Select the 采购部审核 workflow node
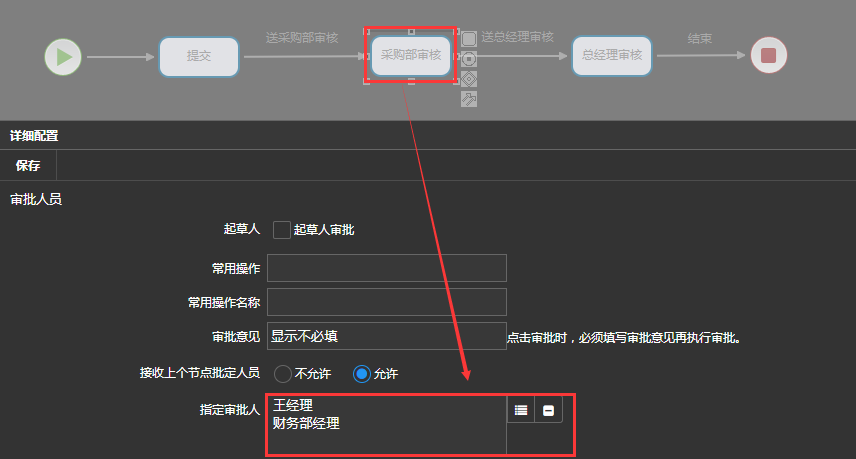Screen dimensions: 856x459 [x=411, y=56]
